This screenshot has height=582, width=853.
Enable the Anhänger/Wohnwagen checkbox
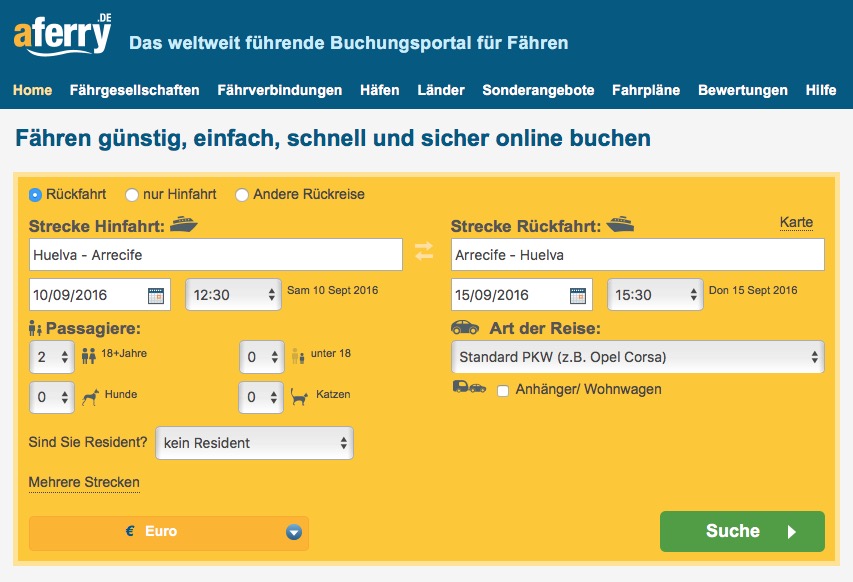[503, 390]
